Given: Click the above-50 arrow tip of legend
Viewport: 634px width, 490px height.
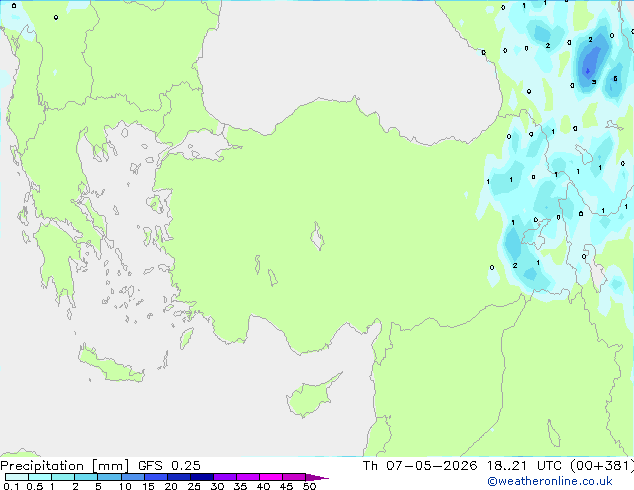Looking at the screenshot, I should (317, 477).
